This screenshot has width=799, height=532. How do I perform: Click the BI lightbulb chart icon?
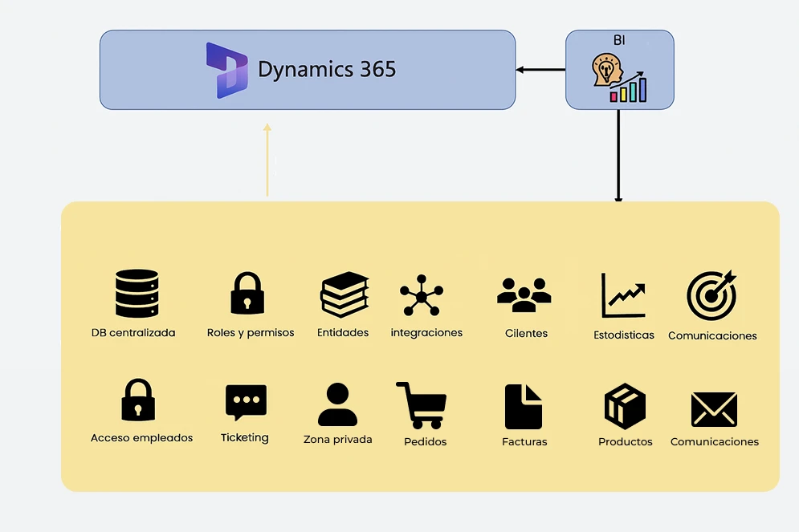[620, 79]
